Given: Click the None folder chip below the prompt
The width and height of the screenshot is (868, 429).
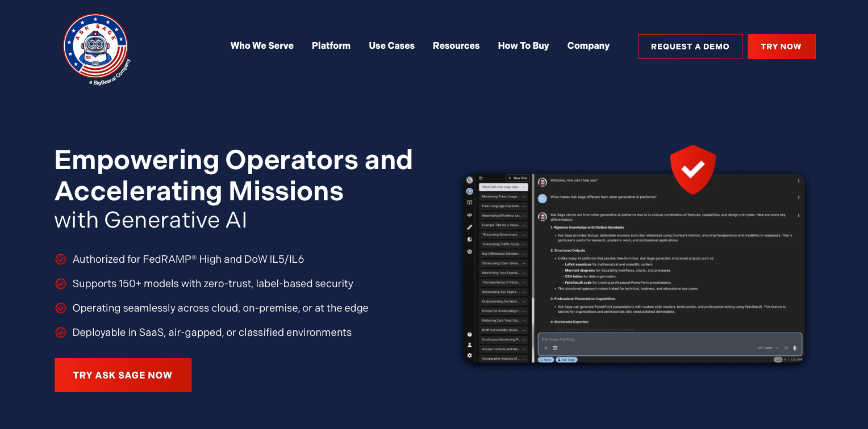Looking at the screenshot, I should 546,360.
